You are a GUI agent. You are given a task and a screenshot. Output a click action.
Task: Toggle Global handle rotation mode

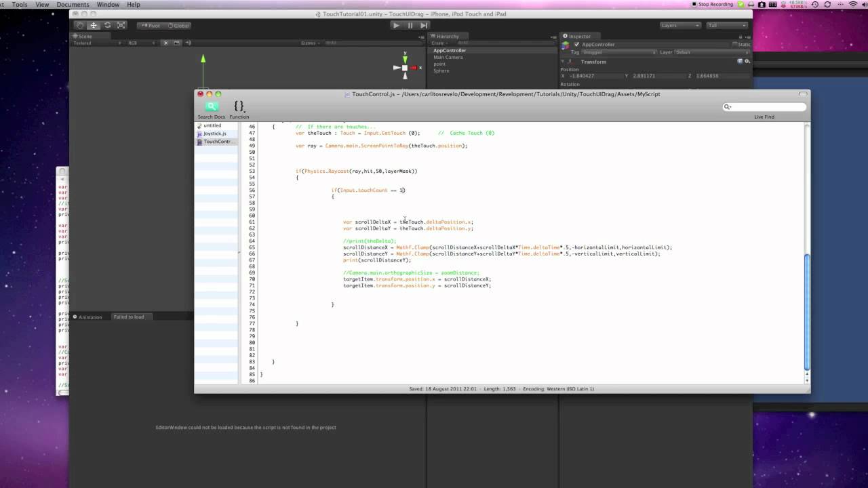(x=178, y=26)
